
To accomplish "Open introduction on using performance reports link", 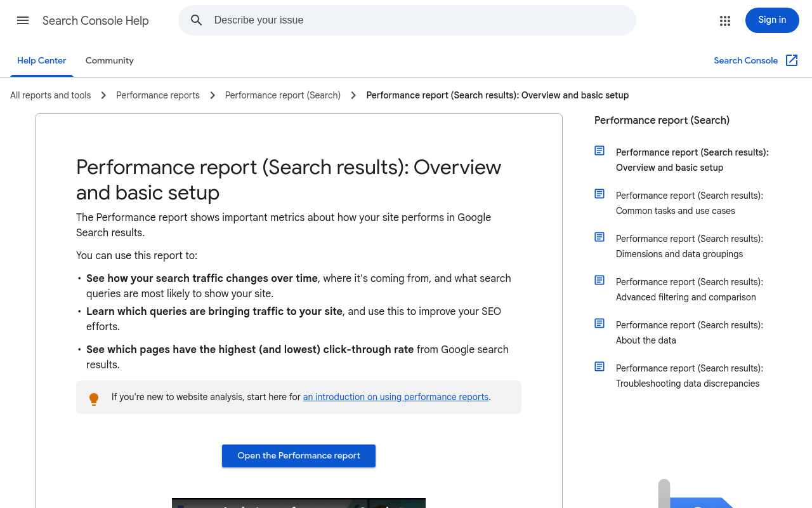I will (x=396, y=397).
